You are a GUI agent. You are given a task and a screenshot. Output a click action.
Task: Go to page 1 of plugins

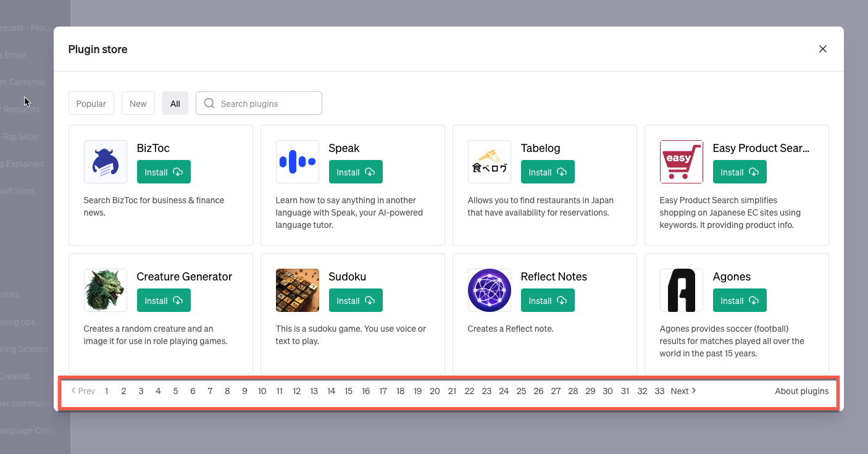click(107, 391)
